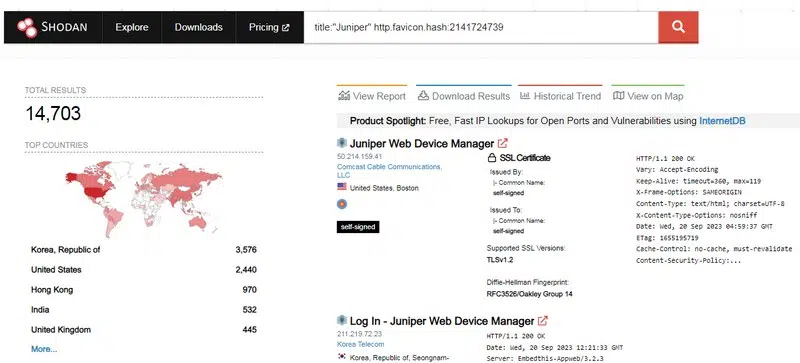800x363 pixels.
Task: Filter by Hong Kong country row
Action: 144,289
